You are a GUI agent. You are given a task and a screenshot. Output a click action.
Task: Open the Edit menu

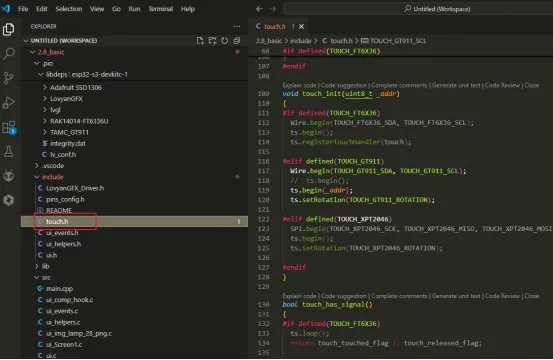(x=42, y=9)
